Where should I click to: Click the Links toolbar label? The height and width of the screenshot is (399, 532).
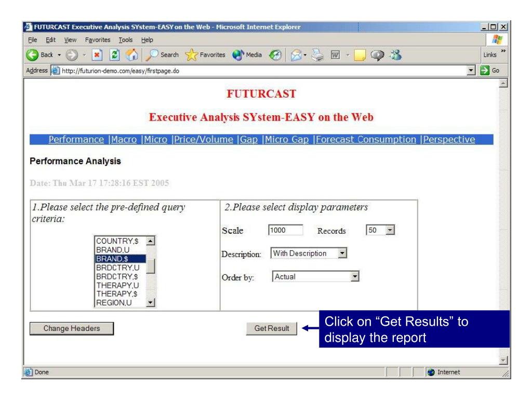[489, 55]
